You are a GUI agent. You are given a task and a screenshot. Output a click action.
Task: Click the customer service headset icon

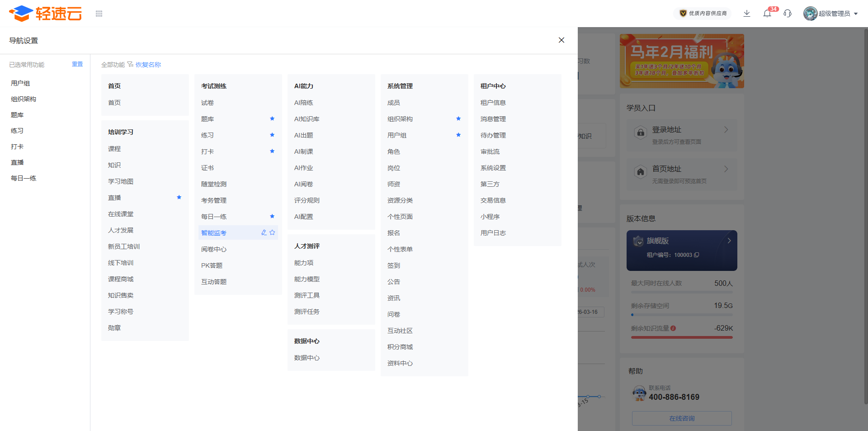tap(788, 14)
